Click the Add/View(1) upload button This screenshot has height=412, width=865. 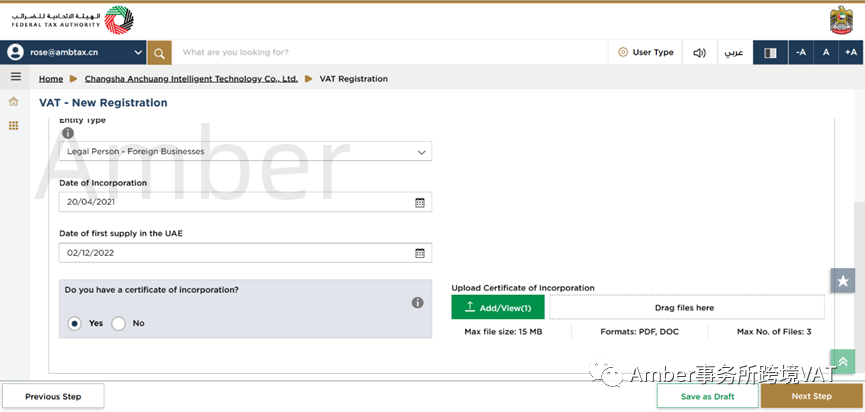click(x=498, y=307)
